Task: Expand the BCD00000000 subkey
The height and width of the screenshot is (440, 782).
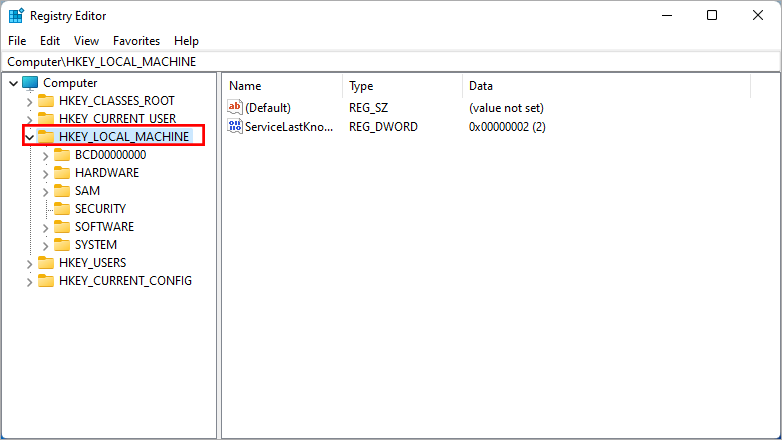Action: coord(45,156)
